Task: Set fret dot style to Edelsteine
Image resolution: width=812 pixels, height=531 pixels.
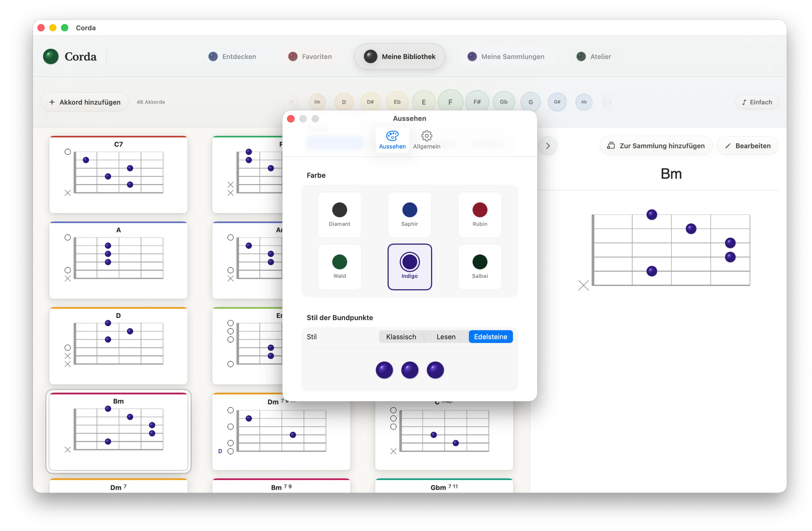Action: (491, 337)
